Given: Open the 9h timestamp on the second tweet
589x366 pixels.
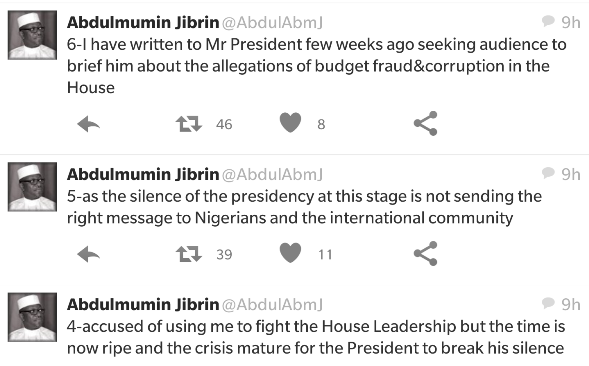Looking at the screenshot, I should pyautogui.click(x=571, y=174).
